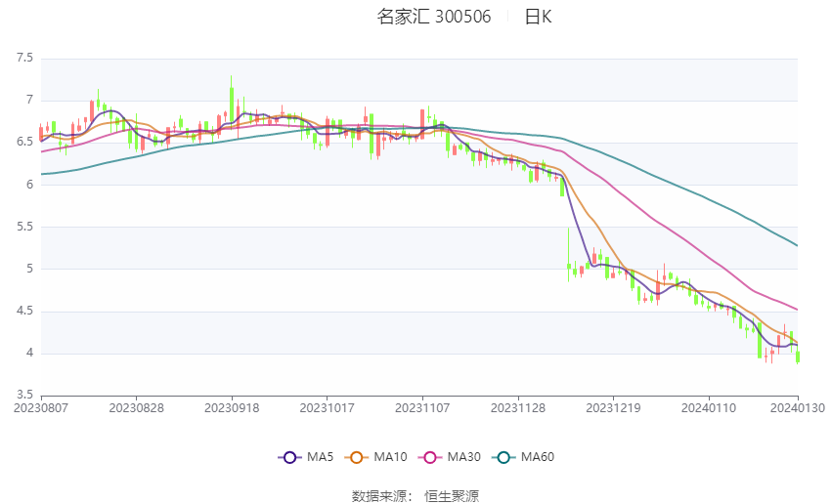
Task: Hide the MA60 line via its label
Action: click(538, 457)
